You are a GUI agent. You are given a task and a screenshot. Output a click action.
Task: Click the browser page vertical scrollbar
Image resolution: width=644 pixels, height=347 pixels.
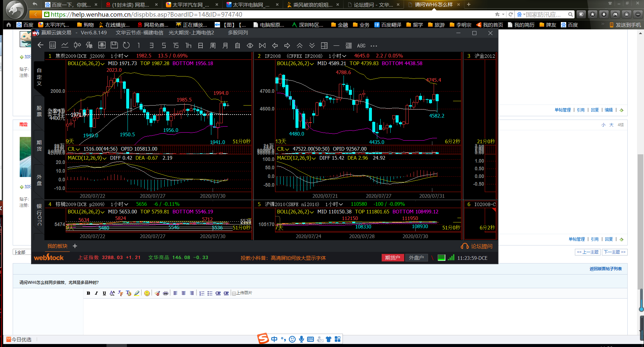641,167
